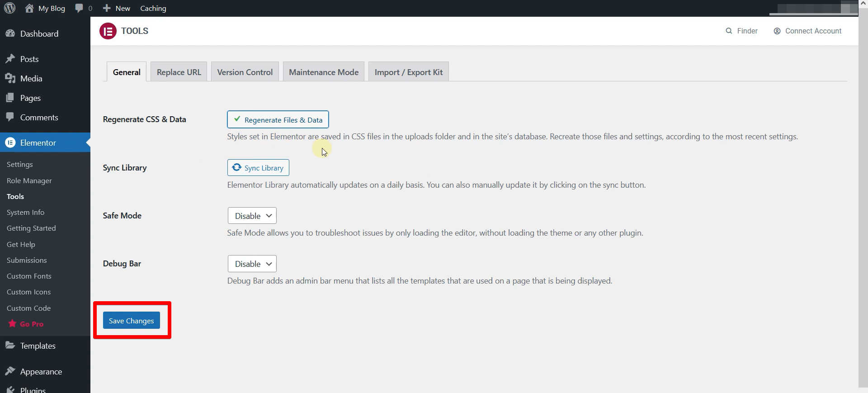Click the Comments speech bubble sidebar icon
This screenshot has width=868, height=393.
coord(10,117)
